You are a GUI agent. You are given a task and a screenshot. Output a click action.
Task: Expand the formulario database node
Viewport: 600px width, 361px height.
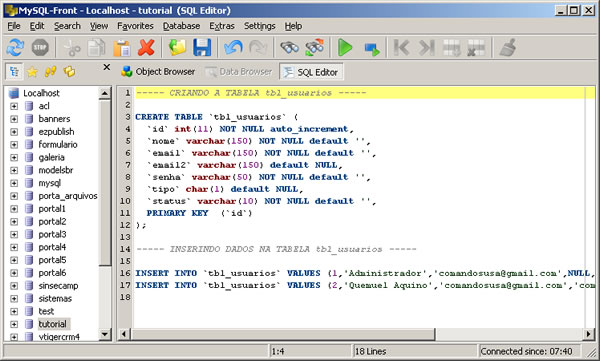coord(14,145)
